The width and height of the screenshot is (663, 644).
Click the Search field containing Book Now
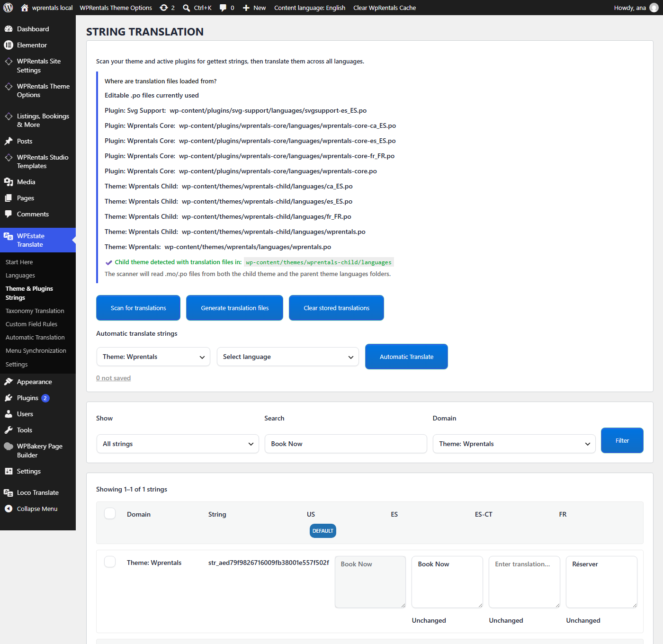(x=346, y=444)
